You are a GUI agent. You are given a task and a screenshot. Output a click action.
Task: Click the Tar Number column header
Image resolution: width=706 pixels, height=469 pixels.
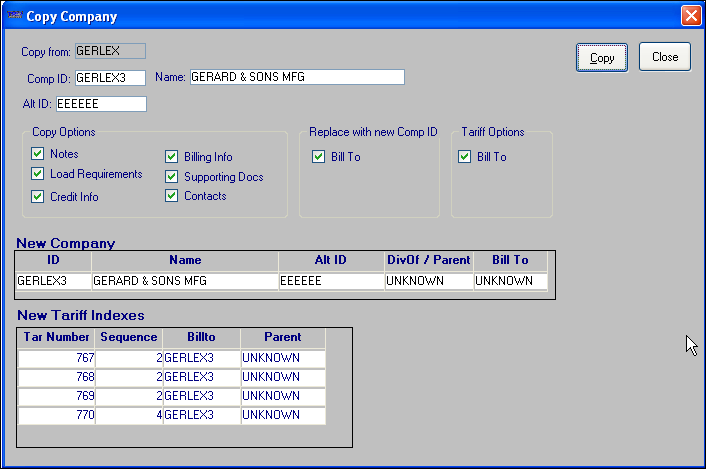click(x=56, y=337)
